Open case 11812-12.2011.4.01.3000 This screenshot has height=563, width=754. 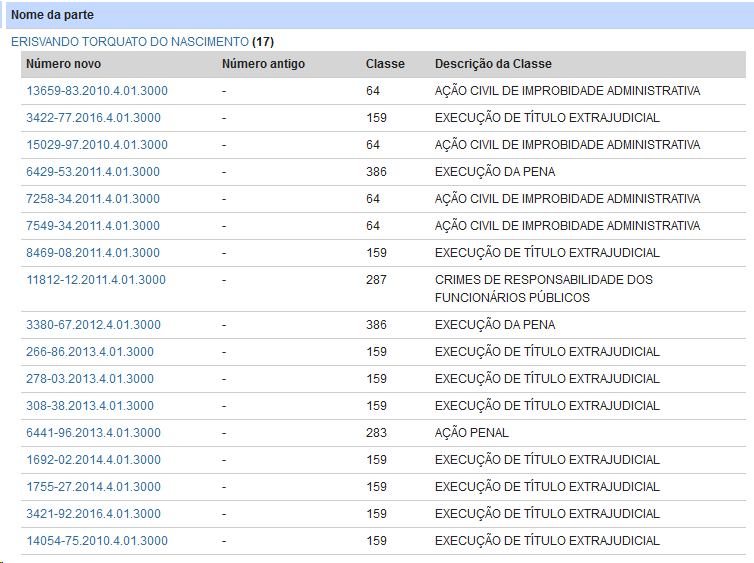click(96, 280)
